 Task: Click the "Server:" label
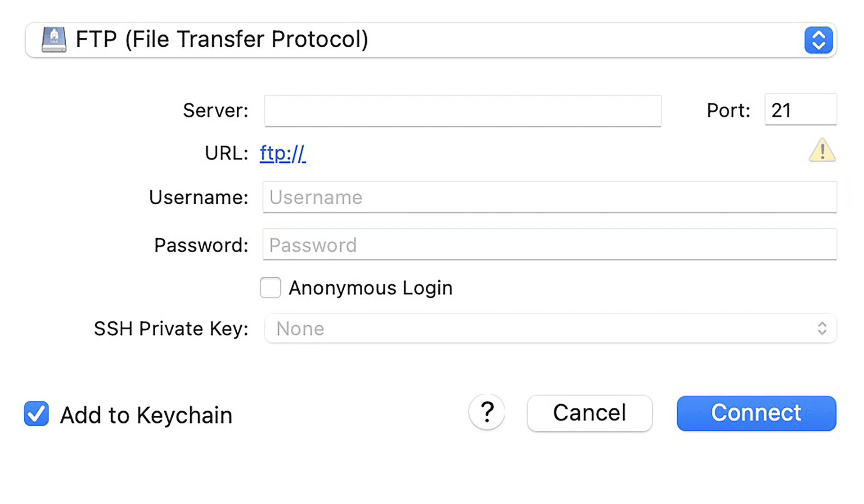pyautogui.click(x=216, y=110)
